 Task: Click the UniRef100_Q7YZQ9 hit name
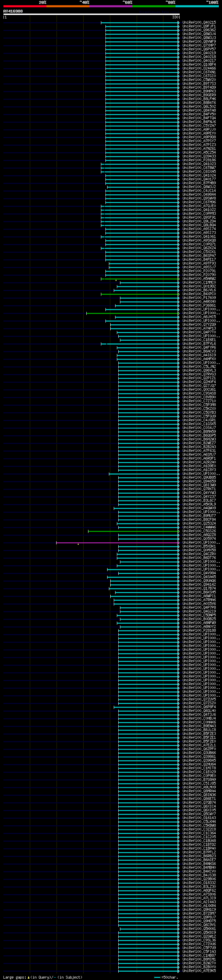[x=199, y=324]
